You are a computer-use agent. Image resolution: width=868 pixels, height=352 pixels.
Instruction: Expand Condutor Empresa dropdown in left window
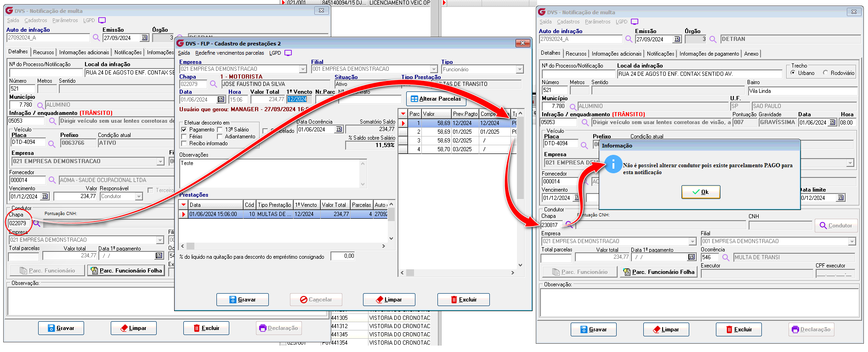point(160,240)
